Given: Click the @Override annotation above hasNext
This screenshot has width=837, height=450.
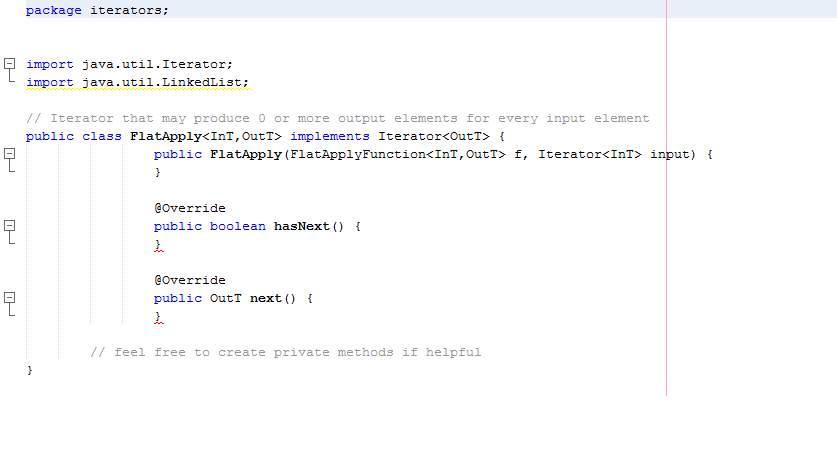Looking at the screenshot, I should click(x=189, y=208).
